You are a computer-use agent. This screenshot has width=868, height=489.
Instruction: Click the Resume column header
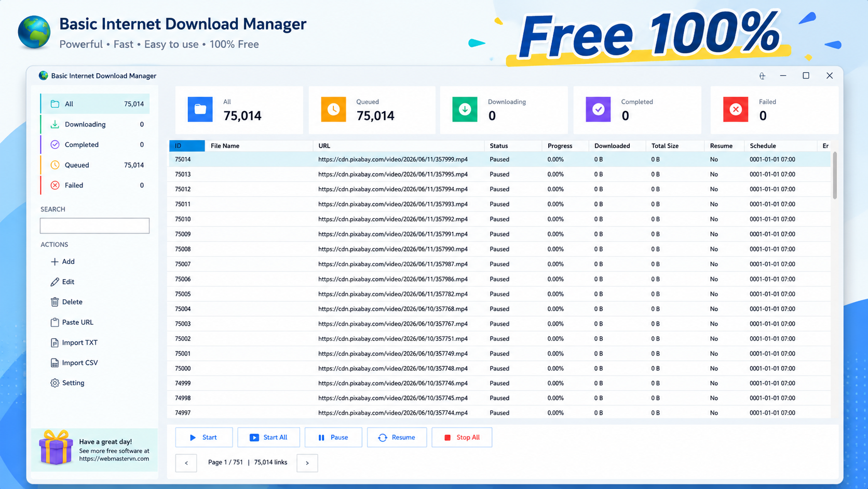click(x=724, y=146)
